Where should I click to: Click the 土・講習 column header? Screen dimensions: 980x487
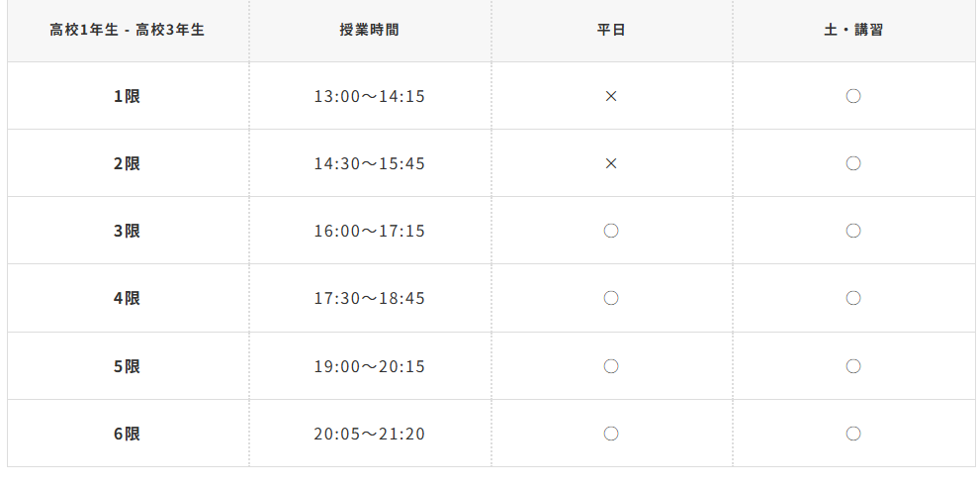853,30
